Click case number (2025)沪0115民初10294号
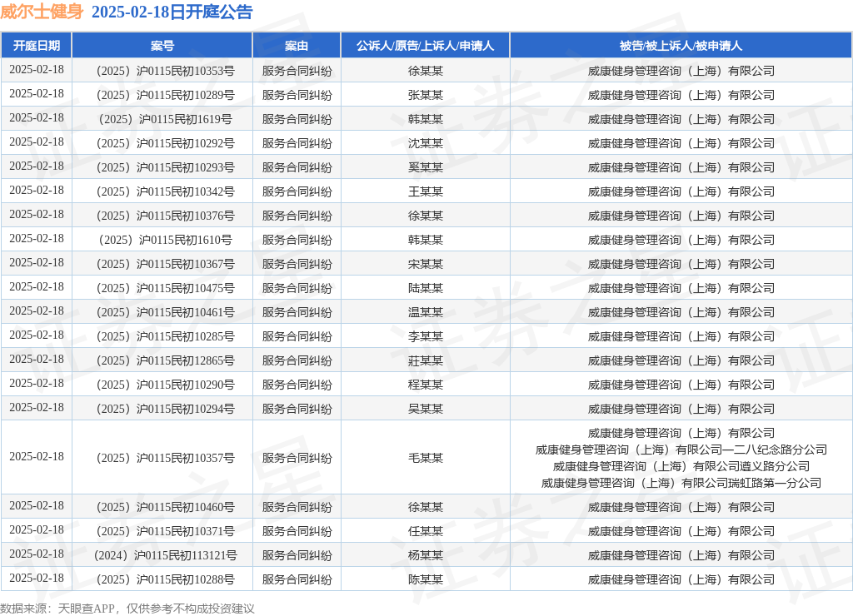Viewport: 853px width, 616px height. tap(166, 409)
